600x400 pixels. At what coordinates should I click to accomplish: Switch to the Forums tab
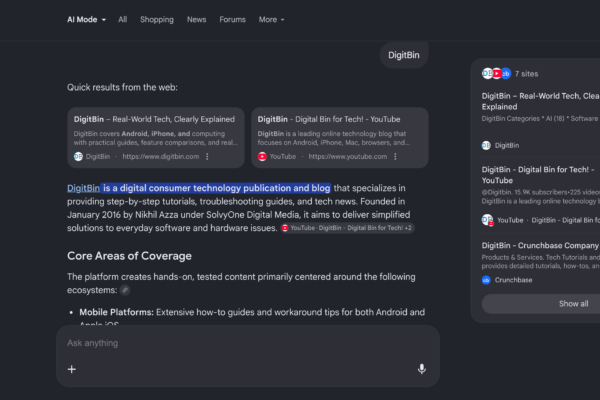point(232,20)
